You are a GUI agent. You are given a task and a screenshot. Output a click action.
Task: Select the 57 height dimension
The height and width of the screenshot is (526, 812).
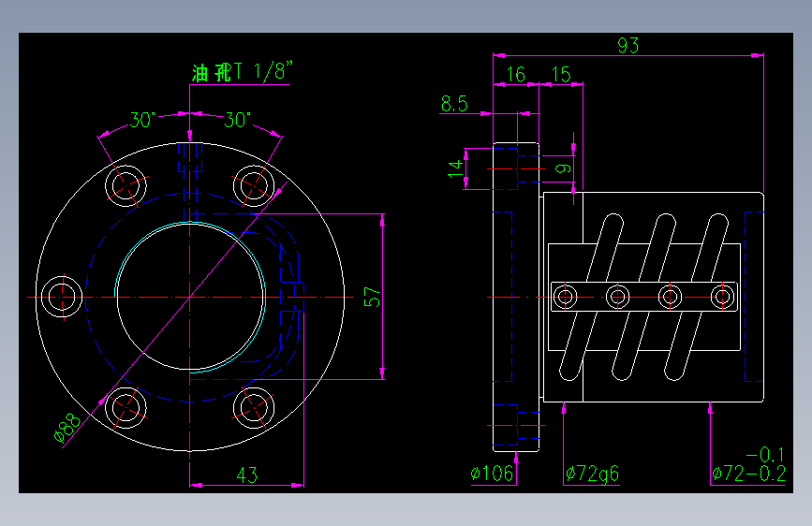point(372,298)
